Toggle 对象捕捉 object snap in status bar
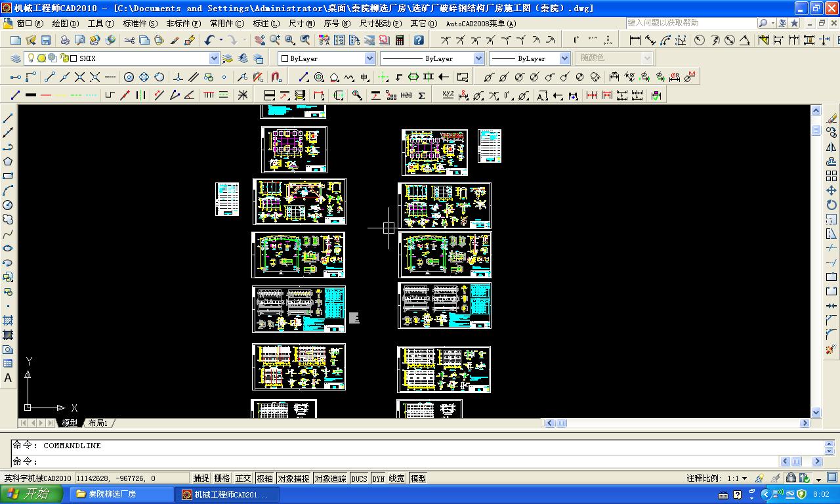The height and width of the screenshot is (504, 840). point(293,478)
